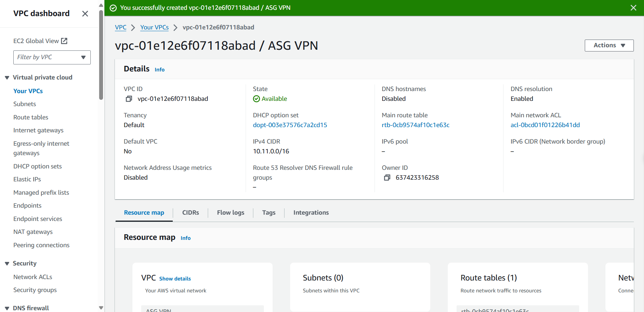Collapse the Virtual private cloud section
This screenshot has width=644, height=312.
tap(7, 78)
